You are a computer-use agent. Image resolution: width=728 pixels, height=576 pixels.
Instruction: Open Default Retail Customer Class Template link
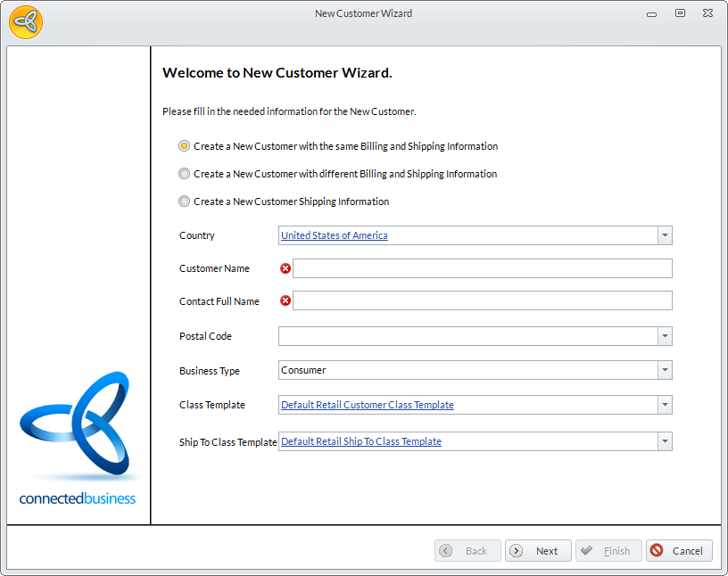coord(368,405)
